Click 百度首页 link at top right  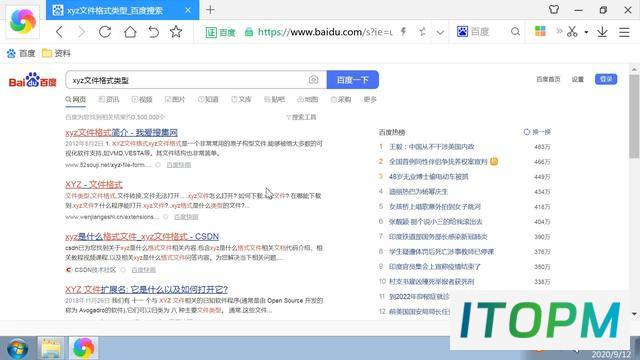tap(548, 79)
